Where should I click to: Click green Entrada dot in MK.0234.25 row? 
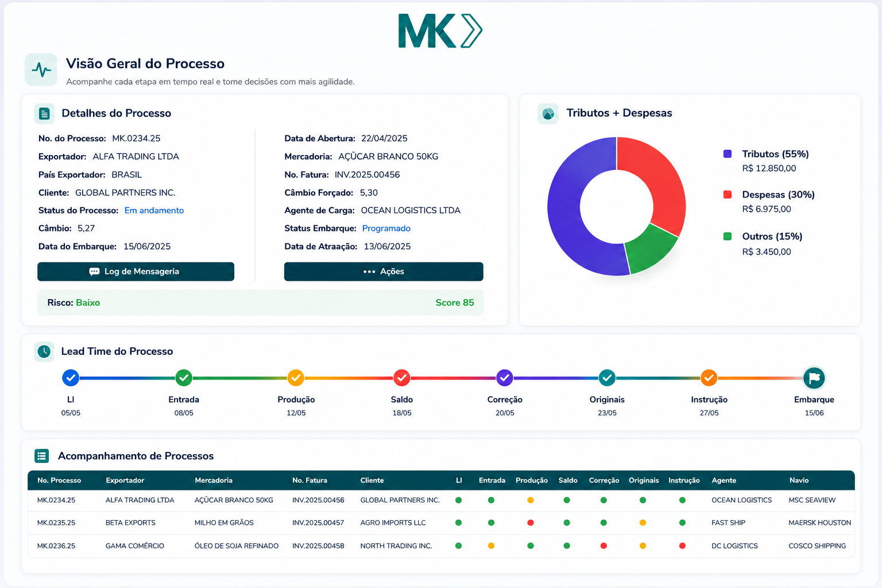[491, 500]
